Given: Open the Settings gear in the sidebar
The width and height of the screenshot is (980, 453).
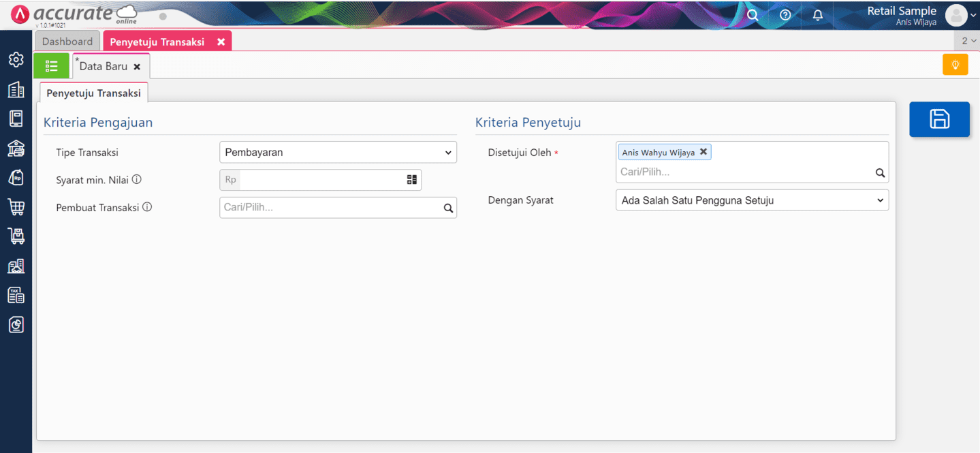Looking at the screenshot, I should (x=16, y=60).
